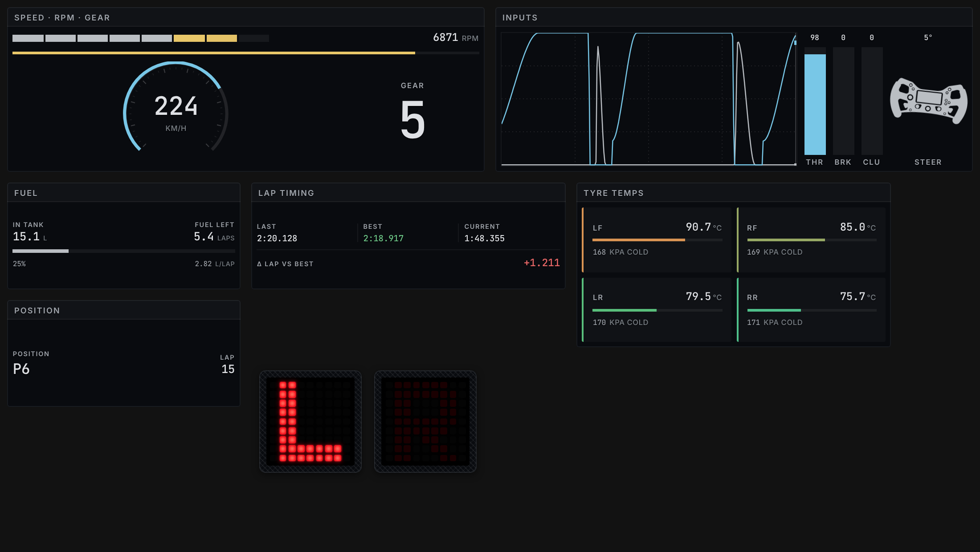The height and width of the screenshot is (552, 980).
Task: Click the 5.4 laps fuel left value
Action: (214, 237)
